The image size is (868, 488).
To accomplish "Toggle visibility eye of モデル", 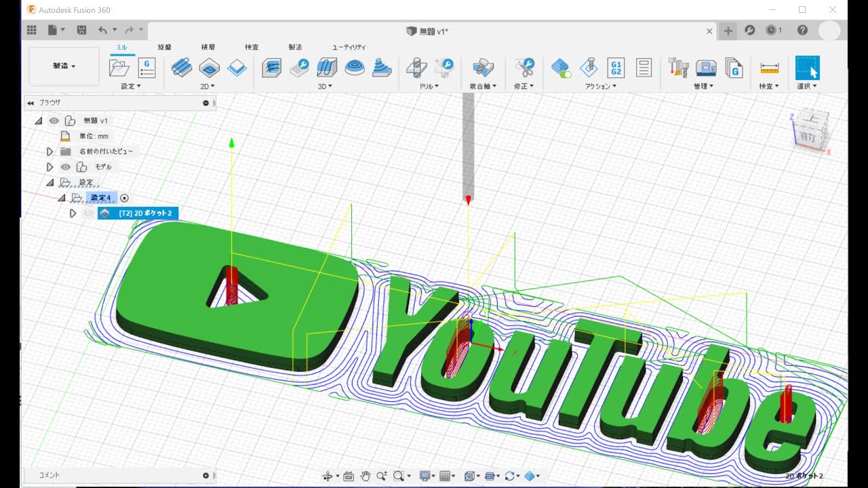I will (66, 167).
